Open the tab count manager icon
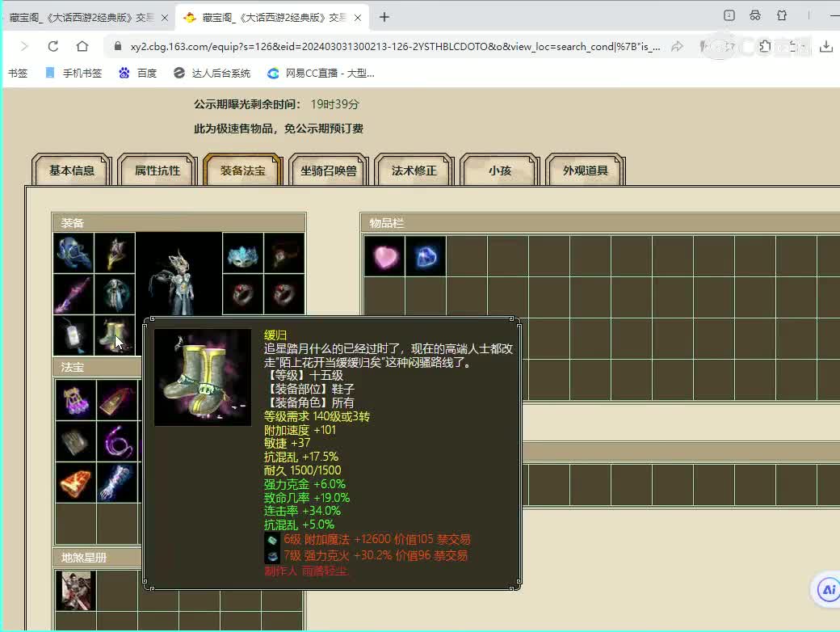The height and width of the screenshot is (632, 840). (x=729, y=15)
